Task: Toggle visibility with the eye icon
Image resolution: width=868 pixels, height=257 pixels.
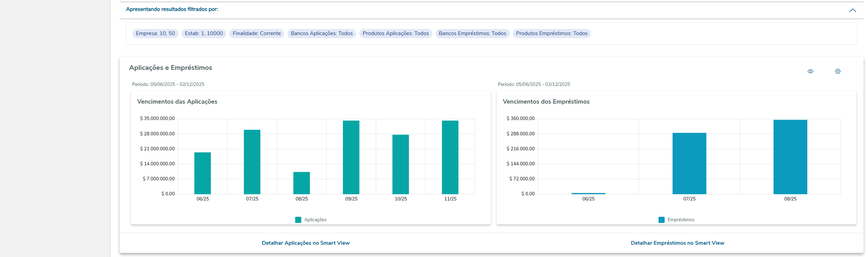Action: [810, 71]
